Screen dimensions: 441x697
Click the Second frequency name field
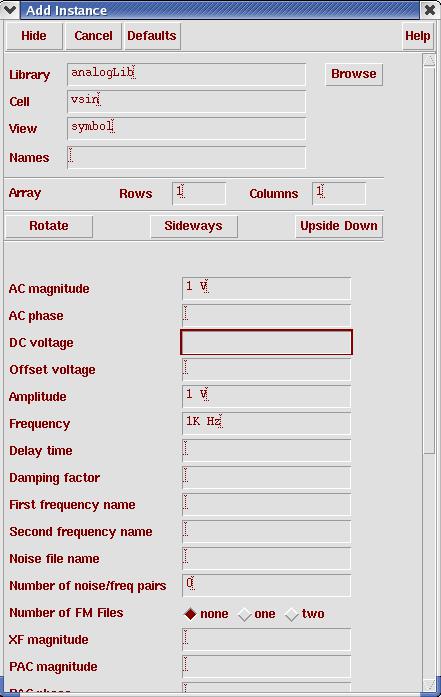266,532
